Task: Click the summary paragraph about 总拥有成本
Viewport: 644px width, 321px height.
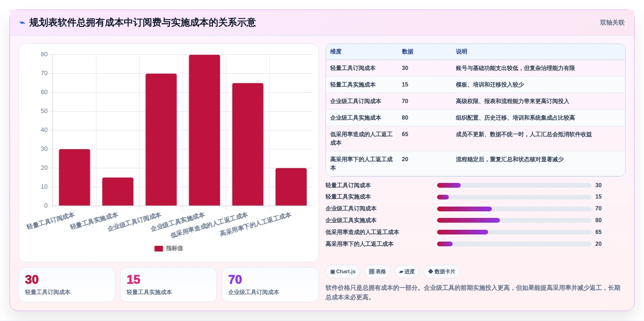Action: pos(473,293)
